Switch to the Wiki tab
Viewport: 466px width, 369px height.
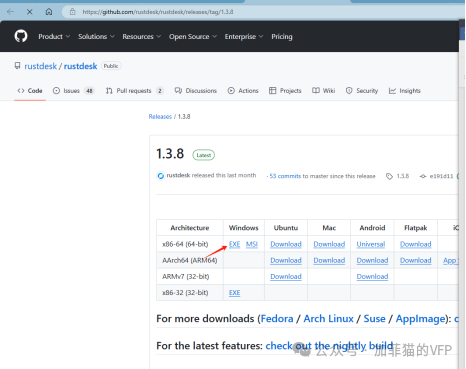[x=323, y=91]
